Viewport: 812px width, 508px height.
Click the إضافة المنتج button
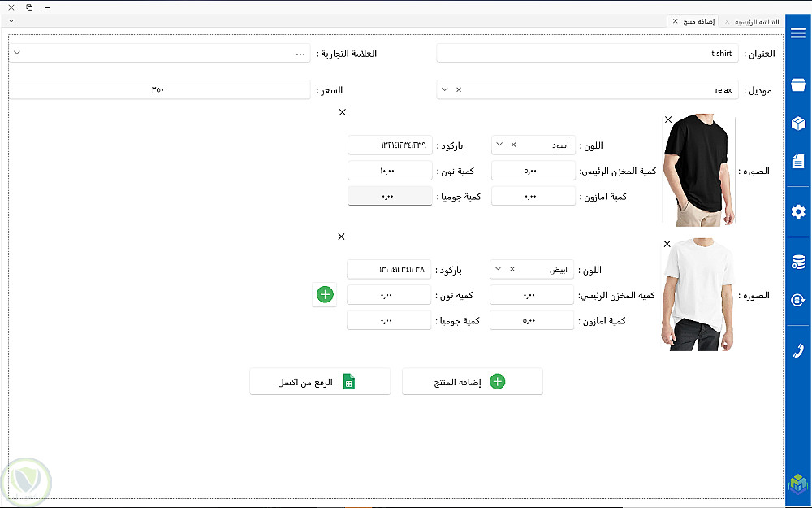[473, 382]
